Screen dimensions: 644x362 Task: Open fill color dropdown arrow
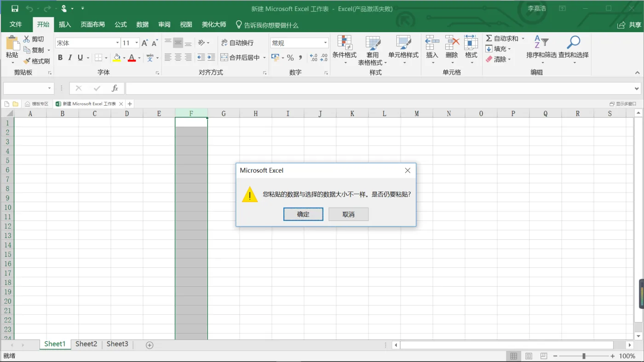(124, 58)
